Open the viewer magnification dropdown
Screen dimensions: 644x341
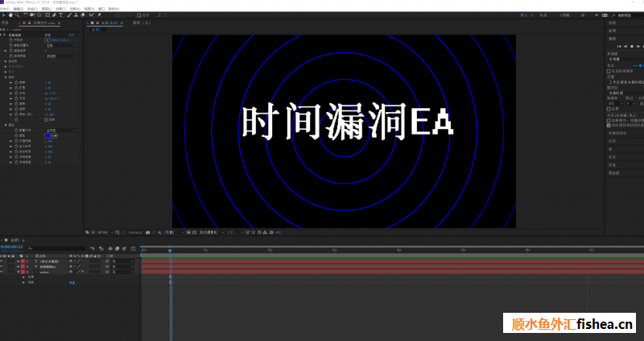[x=103, y=232]
